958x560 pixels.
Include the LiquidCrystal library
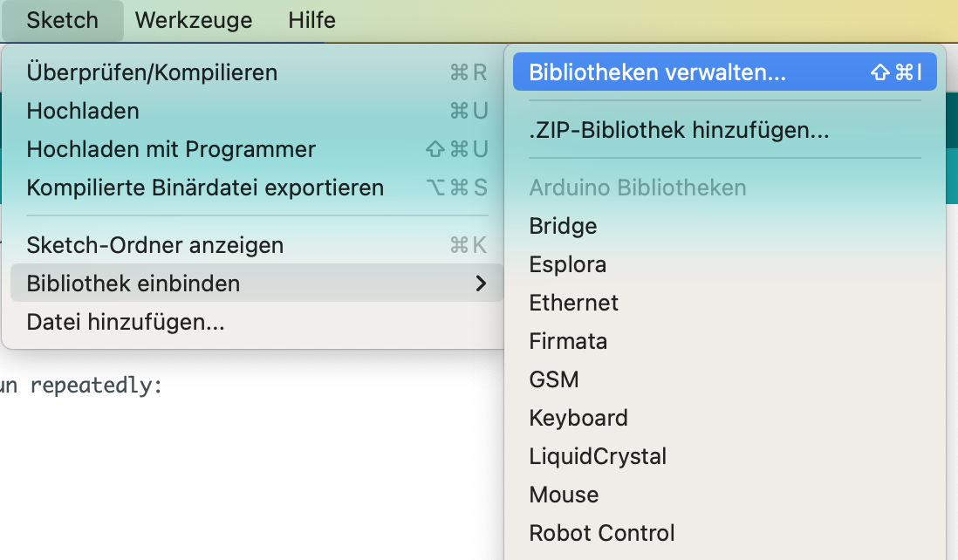(598, 456)
